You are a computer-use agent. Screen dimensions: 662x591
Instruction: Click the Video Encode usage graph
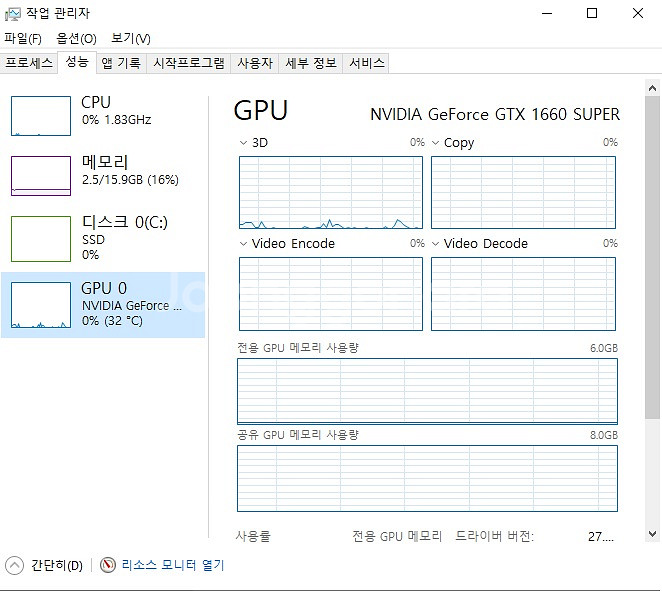point(331,294)
